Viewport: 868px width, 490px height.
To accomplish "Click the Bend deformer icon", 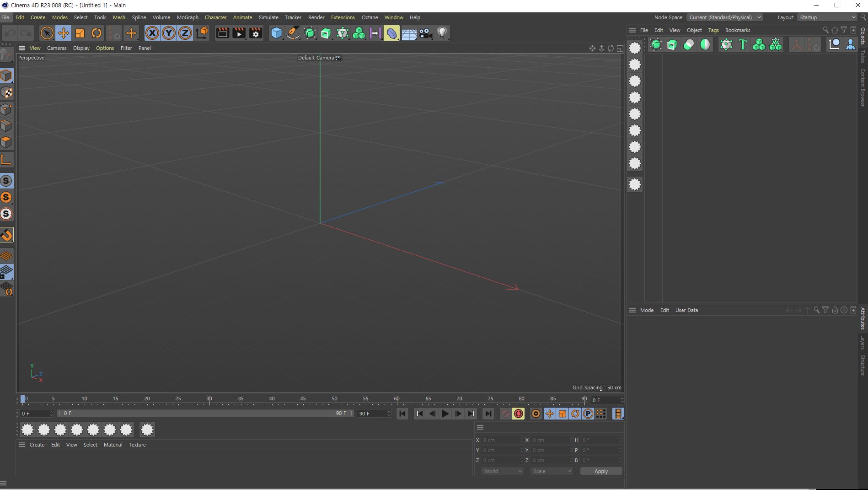I will (x=391, y=33).
